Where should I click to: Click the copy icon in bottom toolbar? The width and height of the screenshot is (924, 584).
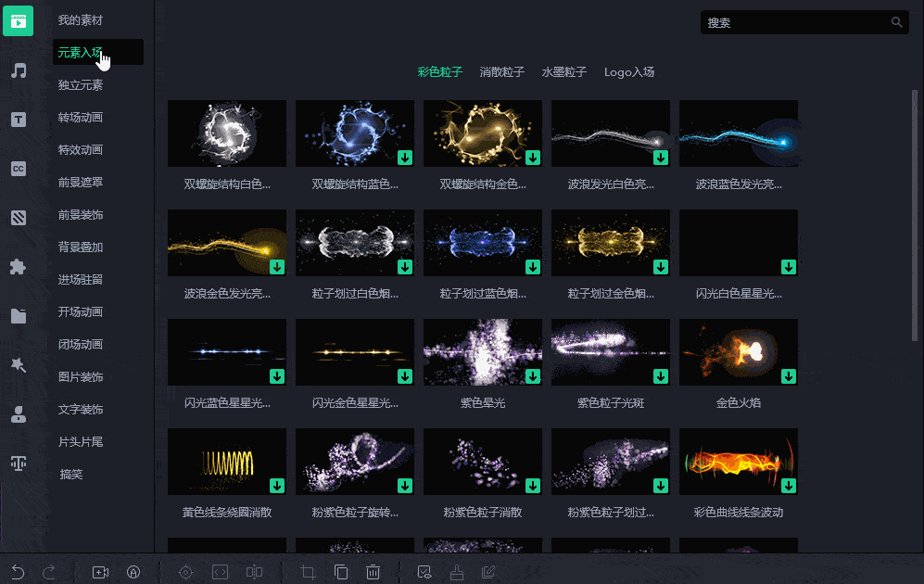[x=341, y=572]
